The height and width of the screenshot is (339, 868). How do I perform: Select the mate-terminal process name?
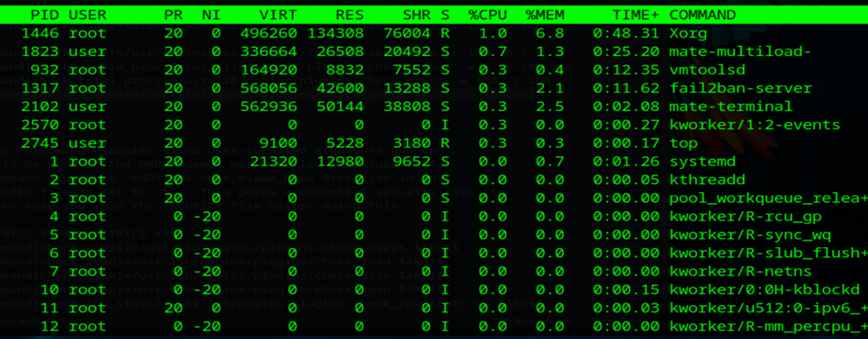click(x=731, y=107)
